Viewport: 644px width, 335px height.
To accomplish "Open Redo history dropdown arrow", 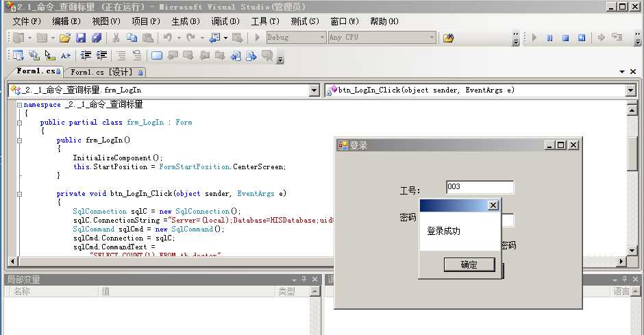I will [202, 38].
